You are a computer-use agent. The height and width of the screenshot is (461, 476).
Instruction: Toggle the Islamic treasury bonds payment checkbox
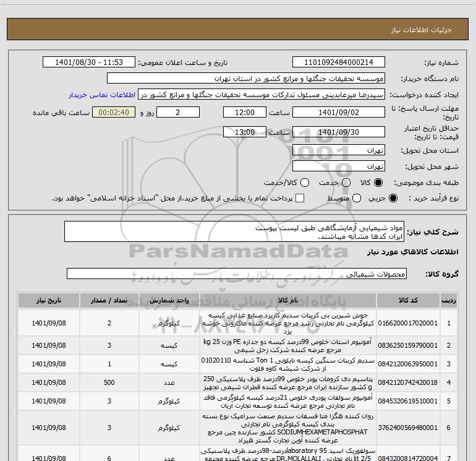(x=300, y=198)
